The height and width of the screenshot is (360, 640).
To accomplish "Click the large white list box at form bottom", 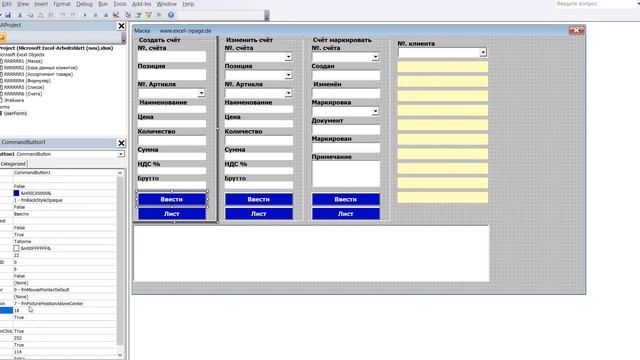I will coord(311,253).
